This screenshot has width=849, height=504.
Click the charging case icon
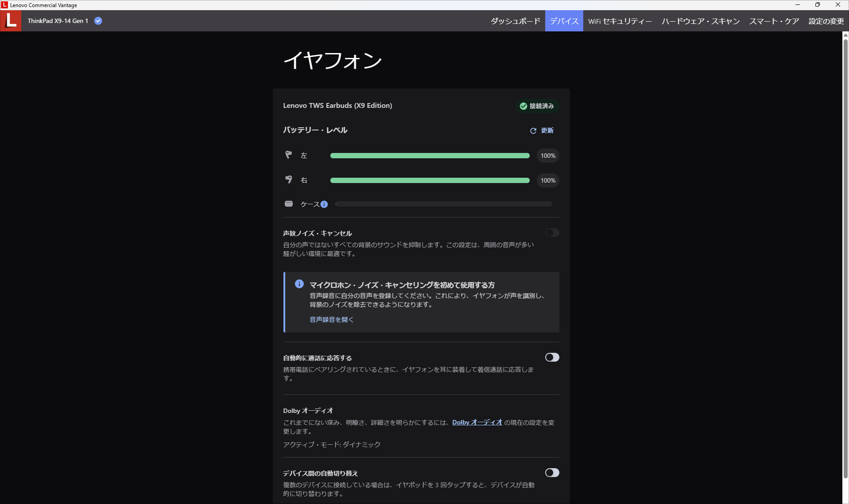pyautogui.click(x=289, y=204)
